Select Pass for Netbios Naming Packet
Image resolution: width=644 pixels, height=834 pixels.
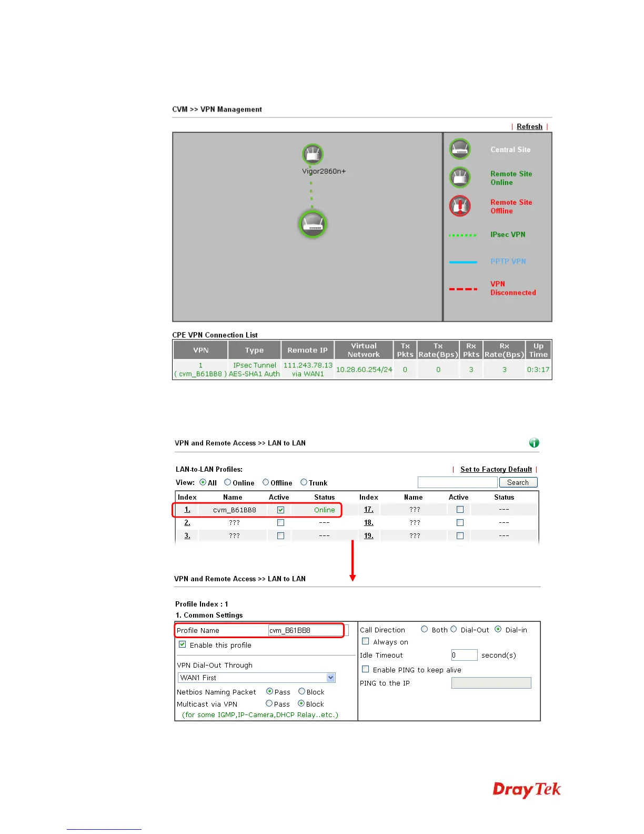[x=269, y=691]
